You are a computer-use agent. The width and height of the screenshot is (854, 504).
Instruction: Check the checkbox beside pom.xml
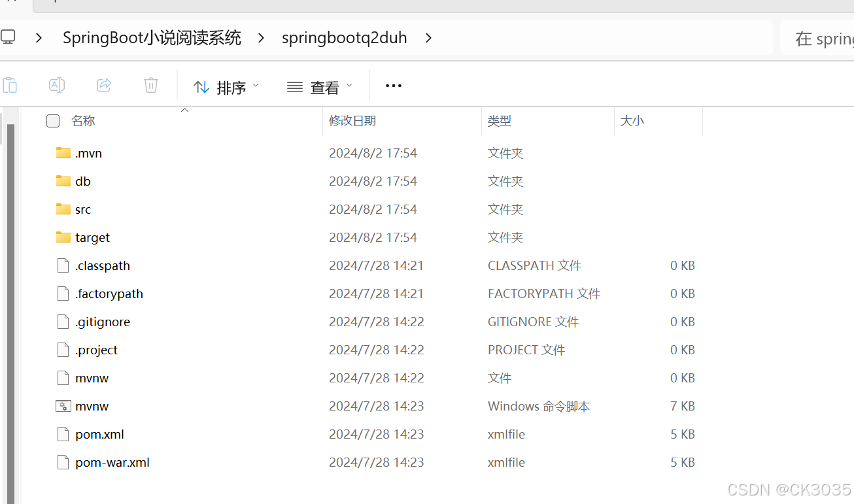(52, 434)
